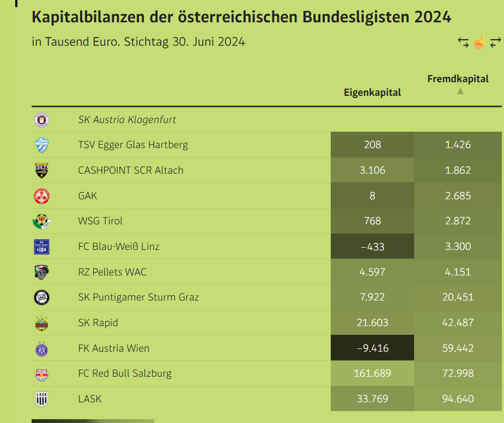The width and height of the screenshot is (504, 423).
Task: Sort table by Eigenkapital column header
Action: click(x=372, y=93)
